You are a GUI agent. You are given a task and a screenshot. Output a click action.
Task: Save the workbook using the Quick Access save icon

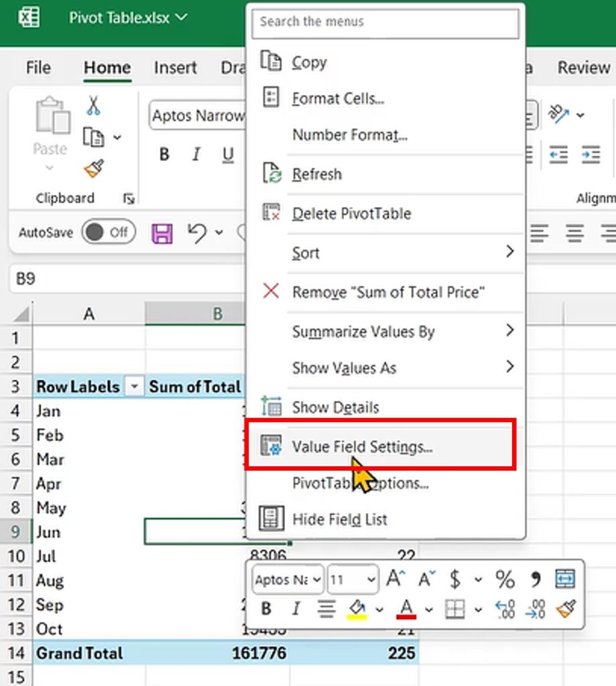point(162,232)
